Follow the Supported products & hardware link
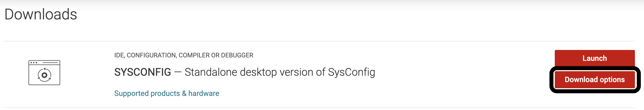Image resolution: width=644 pixels, height=110 pixels. [166, 93]
